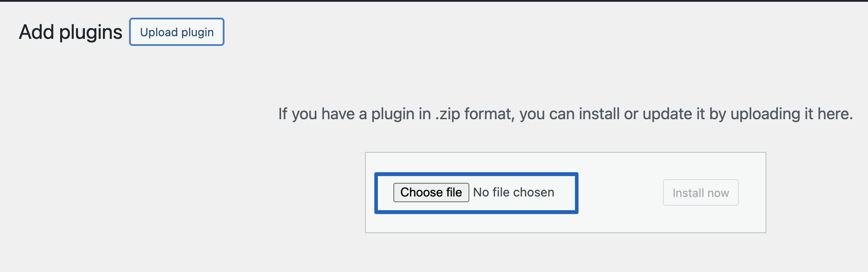Open the file picker with Choose file
This screenshot has height=272, width=868.
pos(431,193)
